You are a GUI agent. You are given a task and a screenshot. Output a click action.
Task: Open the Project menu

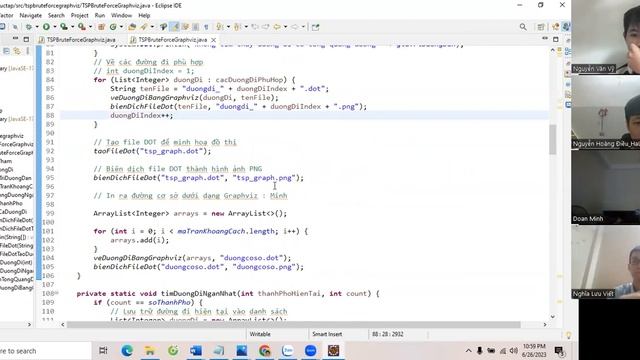point(80,16)
